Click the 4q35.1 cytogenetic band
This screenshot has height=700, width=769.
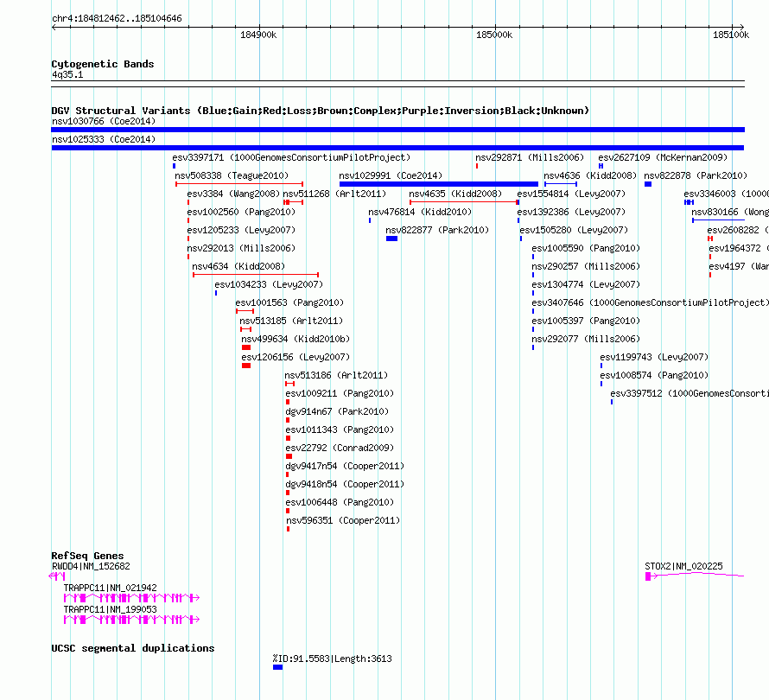tap(397, 84)
